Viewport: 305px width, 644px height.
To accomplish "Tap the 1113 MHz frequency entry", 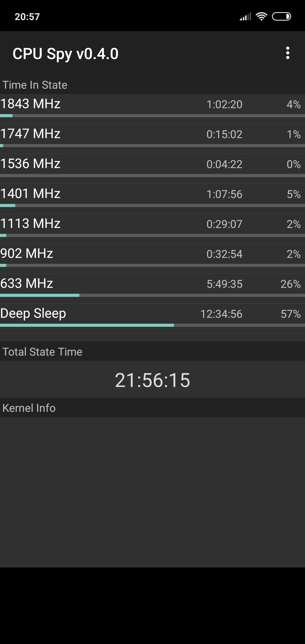I will click(x=30, y=224).
